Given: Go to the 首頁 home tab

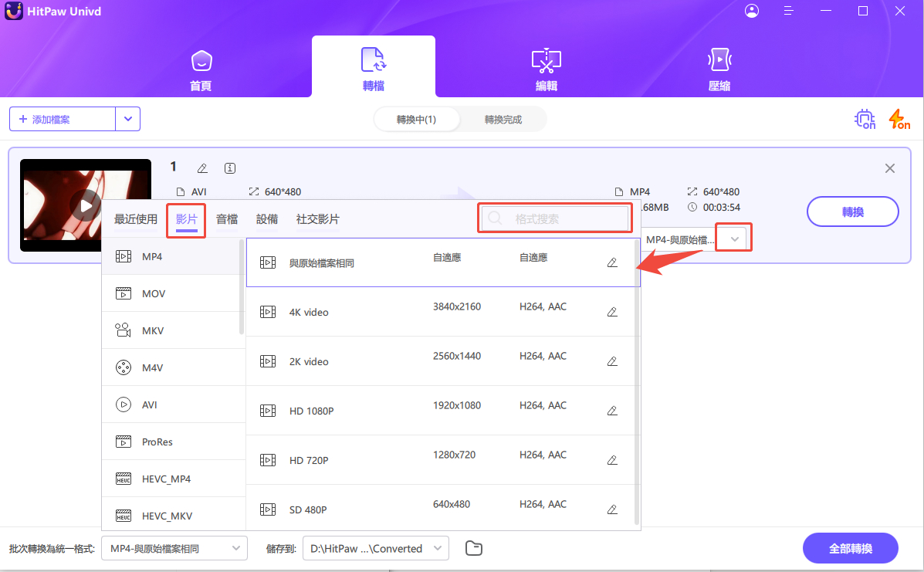Looking at the screenshot, I should [201, 71].
